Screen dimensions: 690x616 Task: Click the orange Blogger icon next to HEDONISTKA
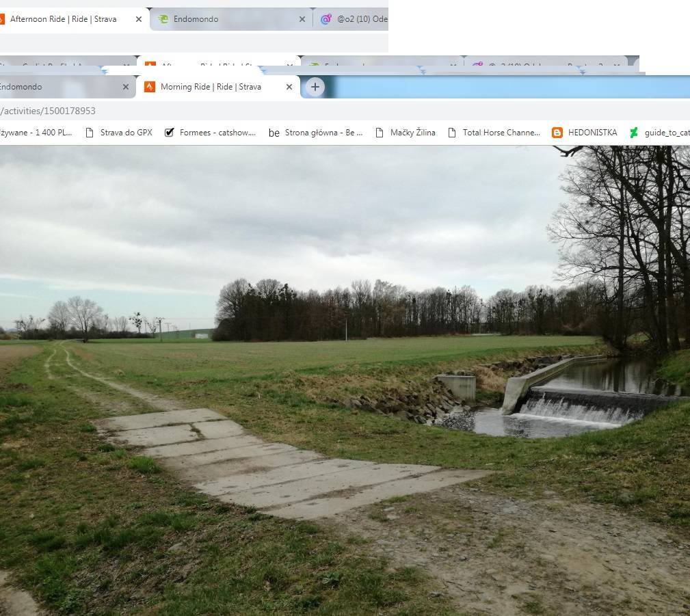[557, 133]
